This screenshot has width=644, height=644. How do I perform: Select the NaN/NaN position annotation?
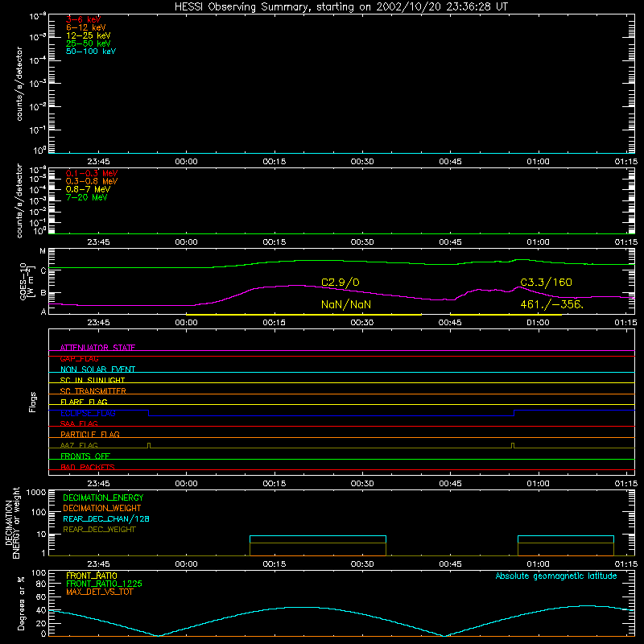[346, 304]
